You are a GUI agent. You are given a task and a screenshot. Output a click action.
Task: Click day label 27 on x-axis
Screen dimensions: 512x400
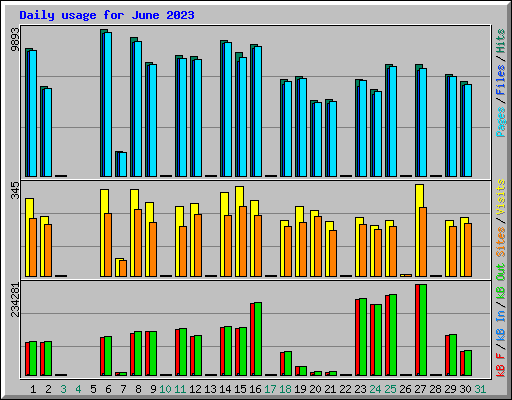(420, 389)
